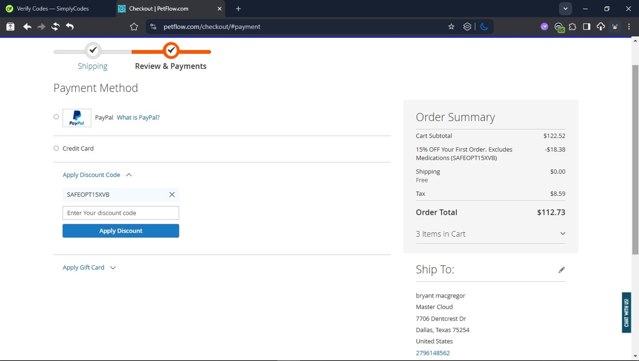
Task: Click the Order Summary heading
Action: coord(455,117)
